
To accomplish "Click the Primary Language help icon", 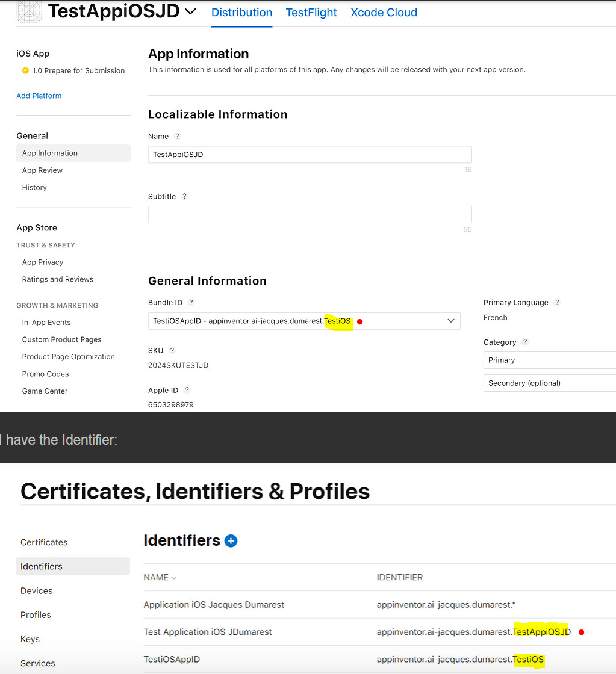I will 557,303.
